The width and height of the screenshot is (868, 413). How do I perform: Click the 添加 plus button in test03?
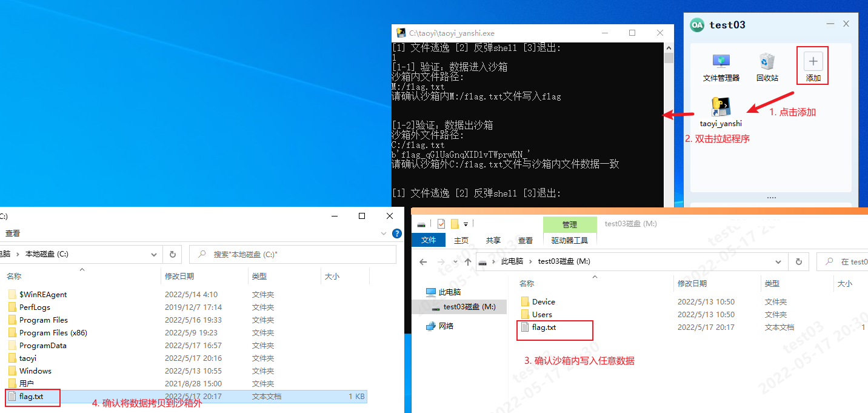tap(813, 66)
